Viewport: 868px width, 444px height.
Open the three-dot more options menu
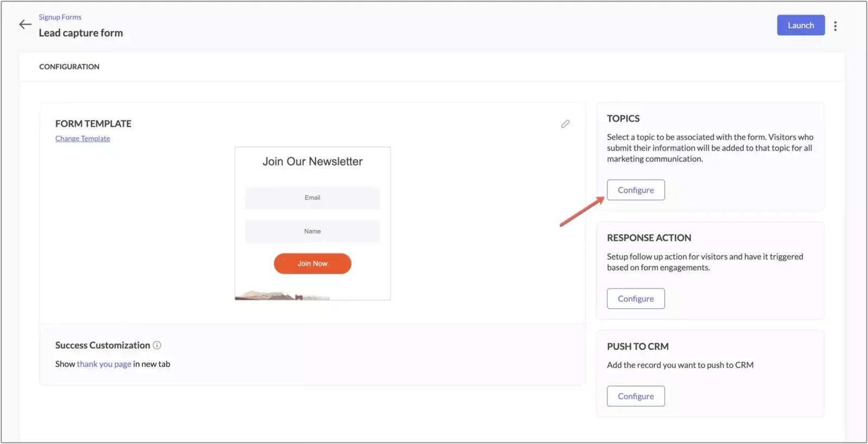click(x=835, y=26)
